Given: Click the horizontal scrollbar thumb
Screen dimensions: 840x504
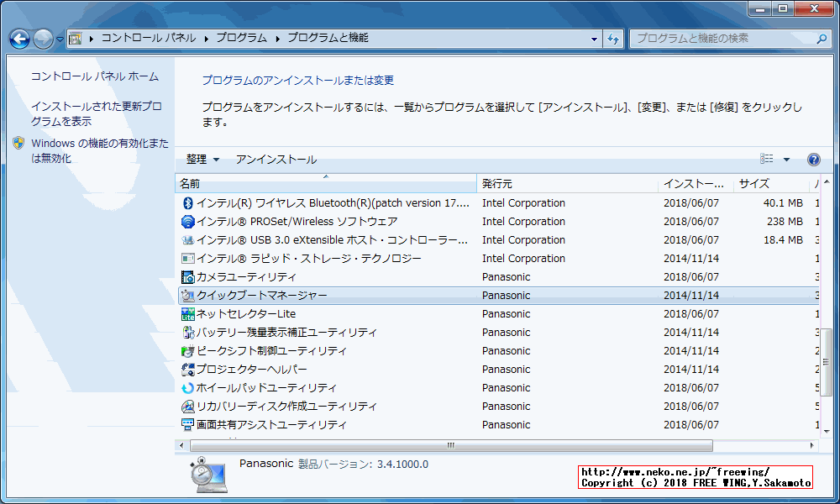Looking at the screenshot, I should (x=450, y=445).
